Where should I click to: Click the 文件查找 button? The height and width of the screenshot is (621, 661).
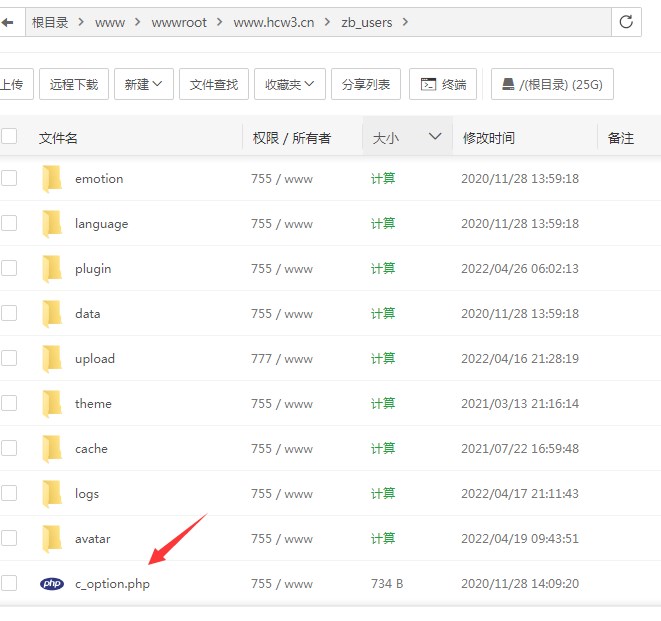click(214, 84)
